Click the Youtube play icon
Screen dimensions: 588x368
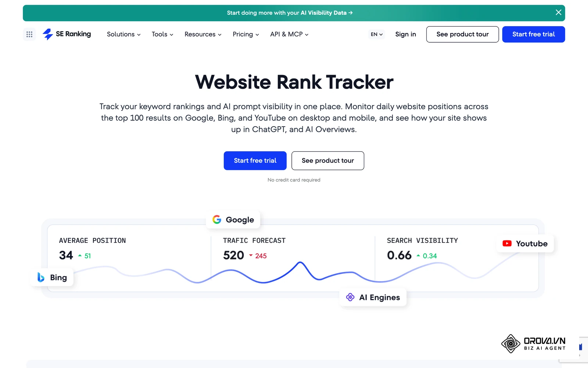click(507, 243)
